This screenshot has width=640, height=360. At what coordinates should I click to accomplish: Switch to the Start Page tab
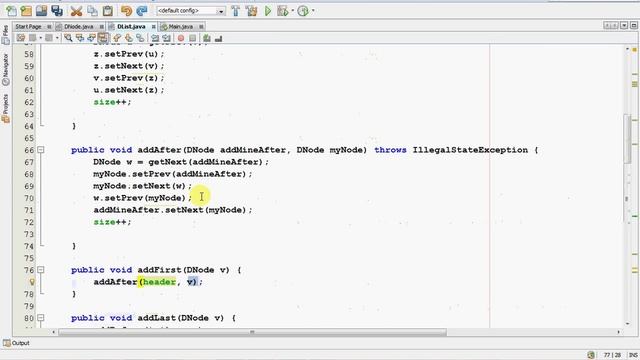pyautogui.click(x=28, y=27)
